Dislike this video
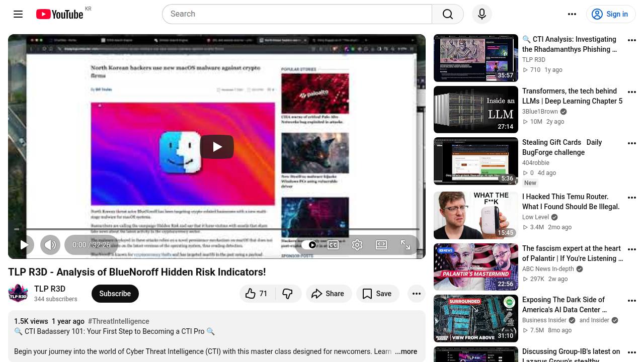The width and height of the screenshot is (644, 362). pyautogui.click(x=288, y=294)
